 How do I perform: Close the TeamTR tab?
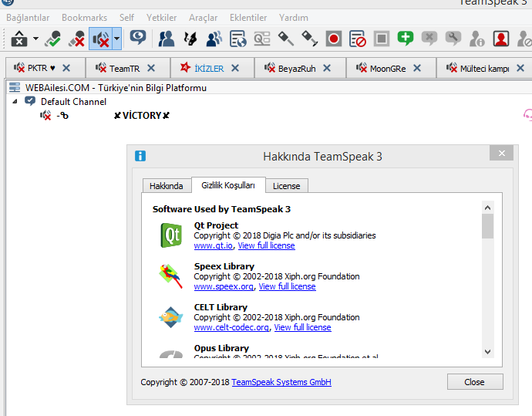click(x=151, y=68)
